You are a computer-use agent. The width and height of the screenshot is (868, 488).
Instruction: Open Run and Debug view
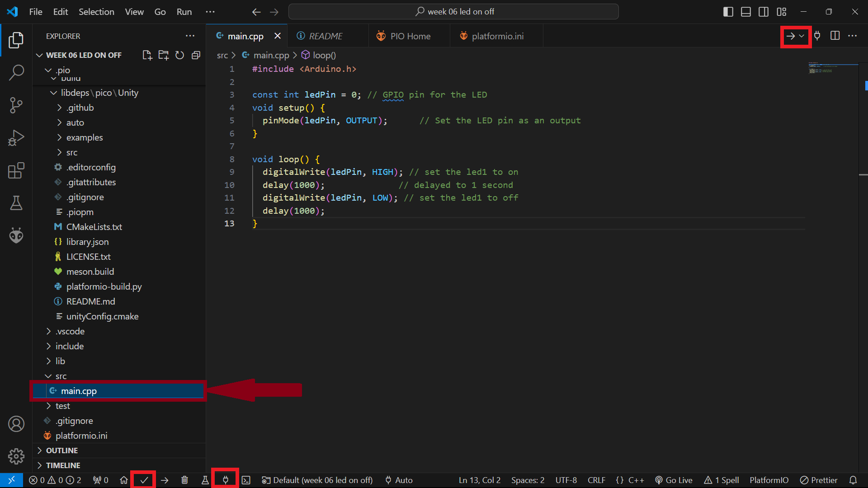[16, 138]
